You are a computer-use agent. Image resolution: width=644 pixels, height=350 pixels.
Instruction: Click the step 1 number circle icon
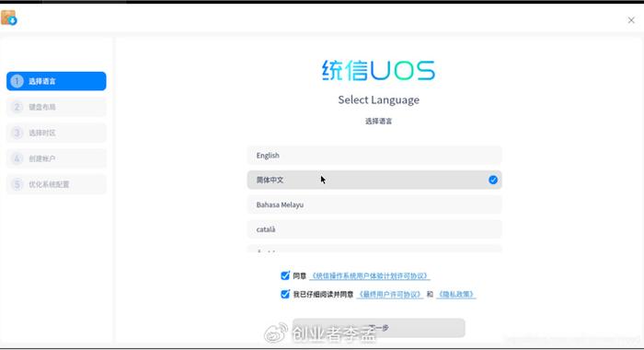tap(17, 81)
